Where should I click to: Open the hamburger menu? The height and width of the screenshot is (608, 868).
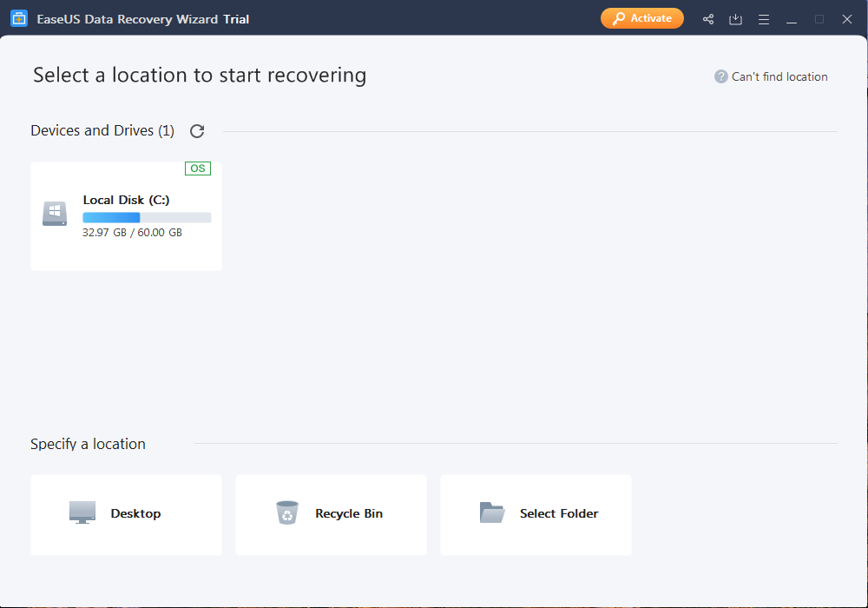(x=764, y=18)
